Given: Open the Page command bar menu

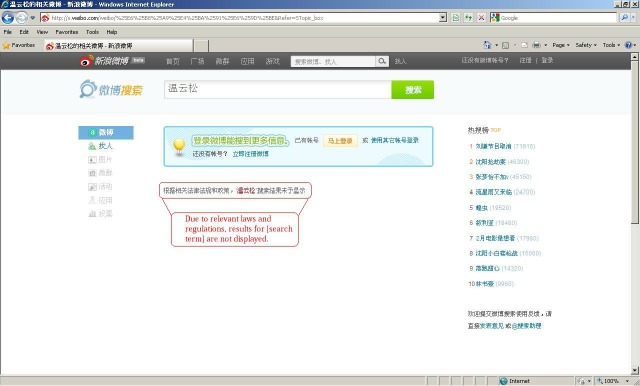Looking at the screenshot, I should [x=561, y=45].
